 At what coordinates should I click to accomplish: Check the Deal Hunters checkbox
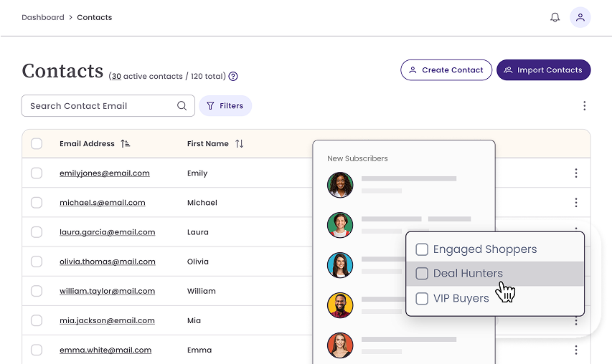422,274
